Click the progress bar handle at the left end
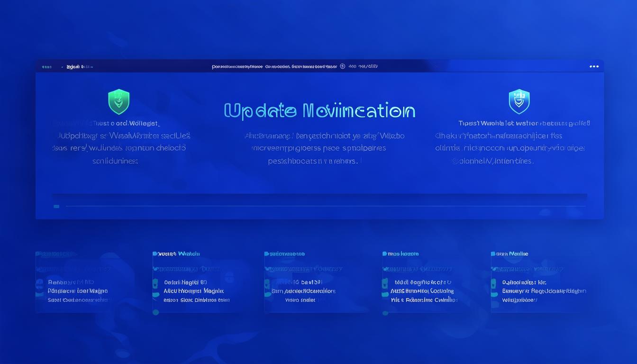This screenshot has height=364, width=637. click(56, 206)
